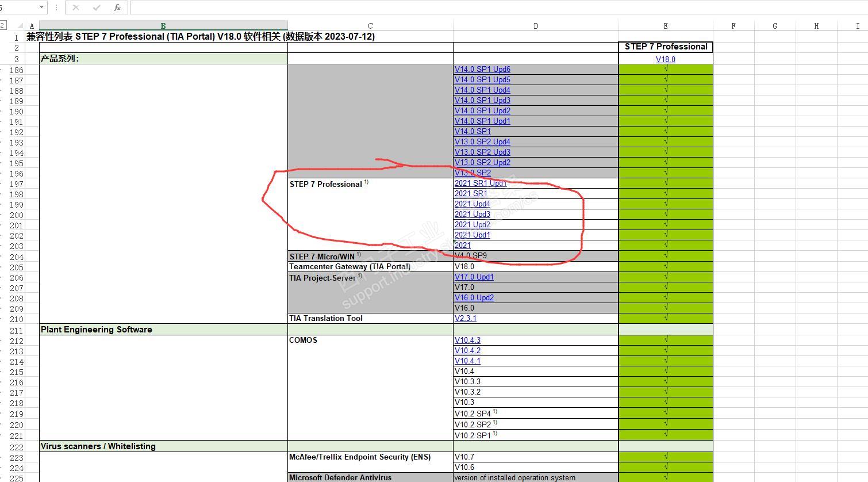Viewport: 868px width, 482px height.
Task: Open the V14.0 SP1 Upd6 link
Action: click(x=482, y=69)
